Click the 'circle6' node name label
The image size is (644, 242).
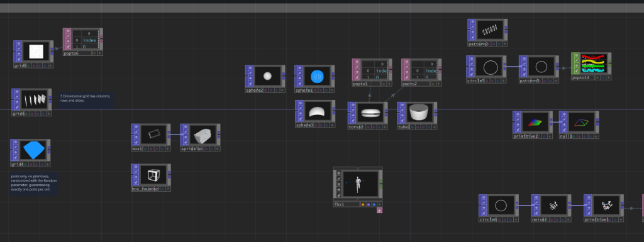pyautogui.click(x=488, y=220)
